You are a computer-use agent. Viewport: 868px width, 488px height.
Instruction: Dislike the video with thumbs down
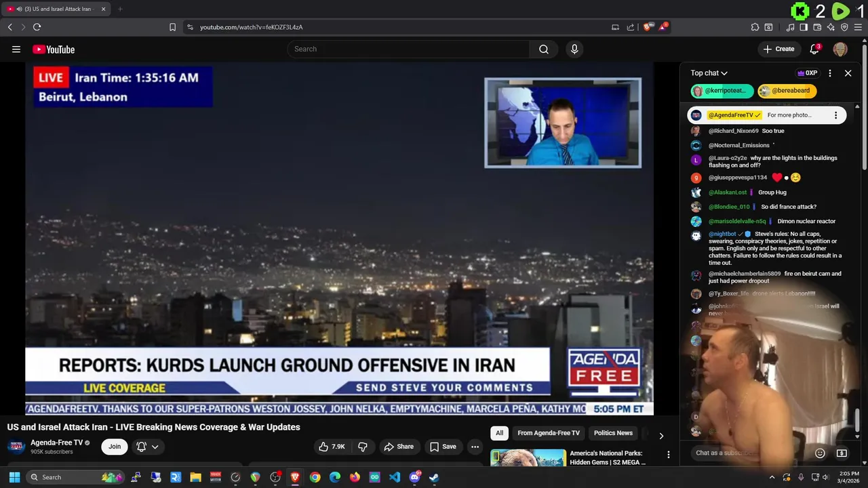click(363, 447)
